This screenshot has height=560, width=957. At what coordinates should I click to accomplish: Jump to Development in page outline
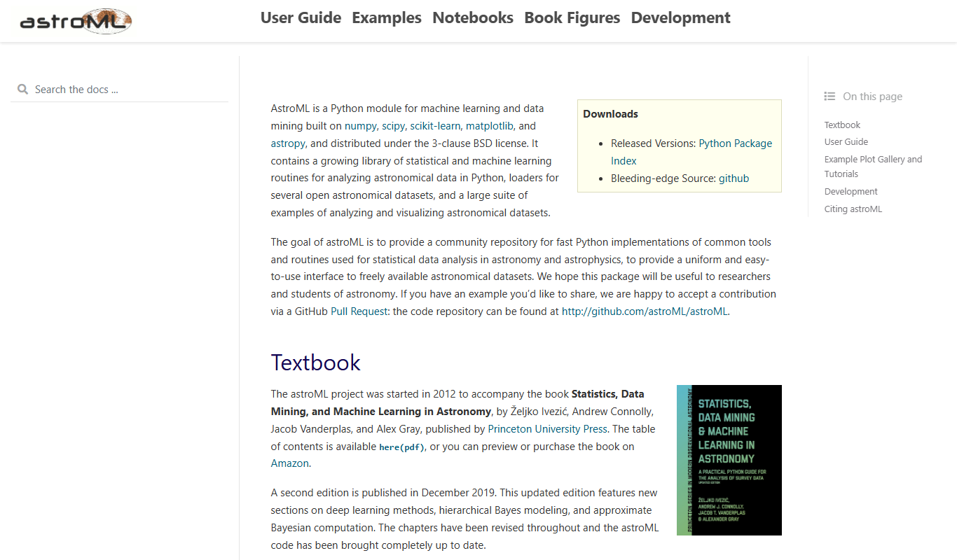851,191
